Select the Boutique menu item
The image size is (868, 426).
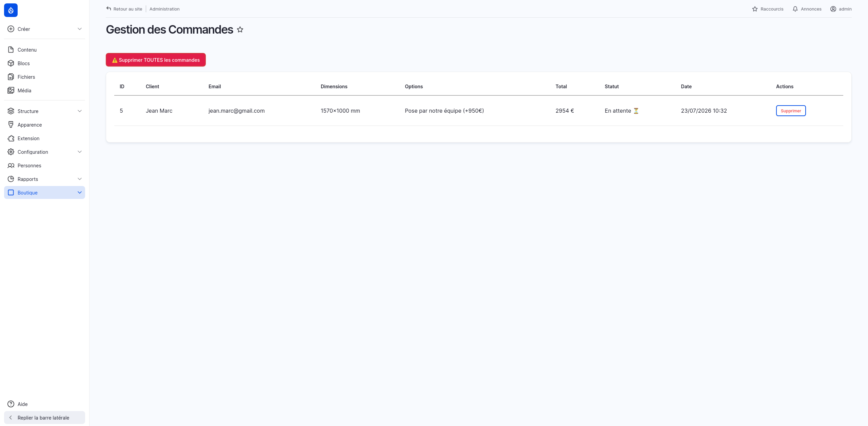coord(44,192)
